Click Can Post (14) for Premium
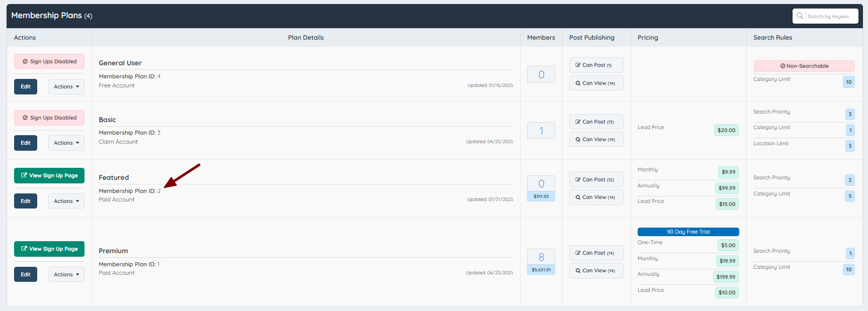868x311 pixels. [x=596, y=253]
